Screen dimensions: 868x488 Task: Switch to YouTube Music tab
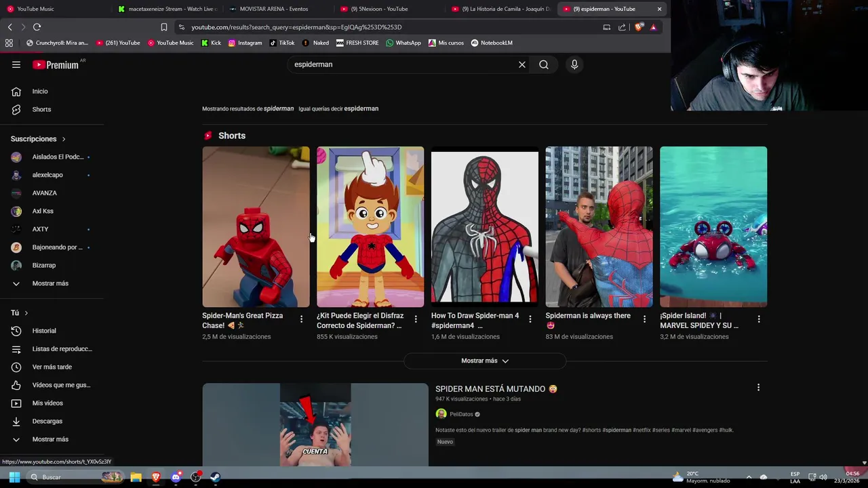coord(52,9)
